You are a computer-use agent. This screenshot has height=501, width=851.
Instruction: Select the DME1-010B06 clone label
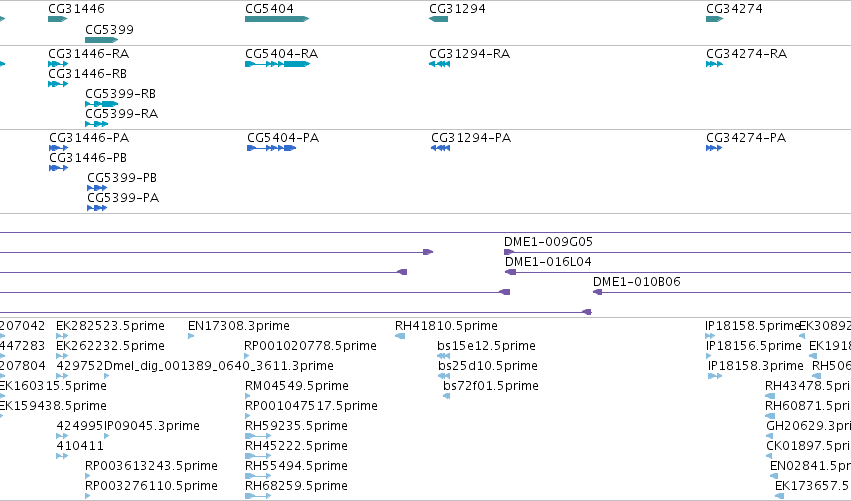[637, 282]
